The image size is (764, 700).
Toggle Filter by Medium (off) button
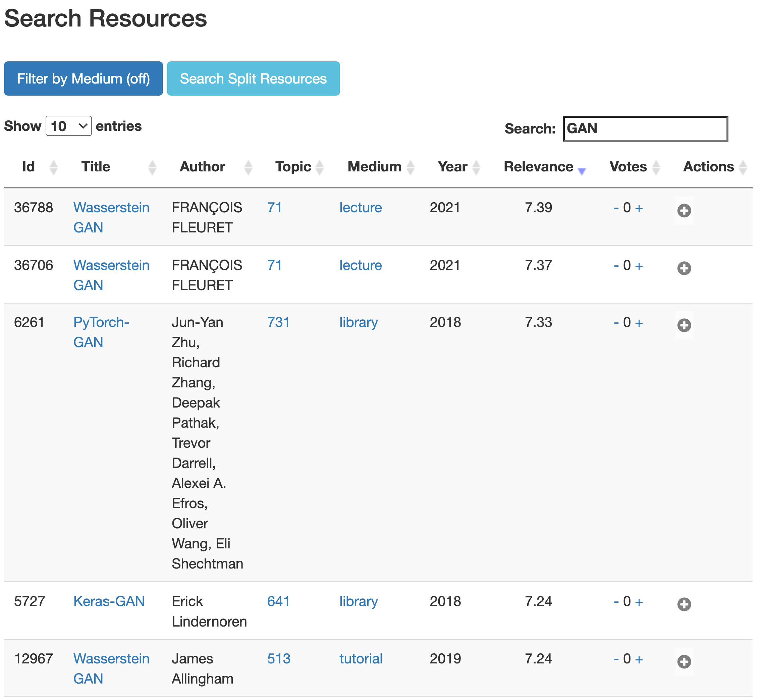84,78
